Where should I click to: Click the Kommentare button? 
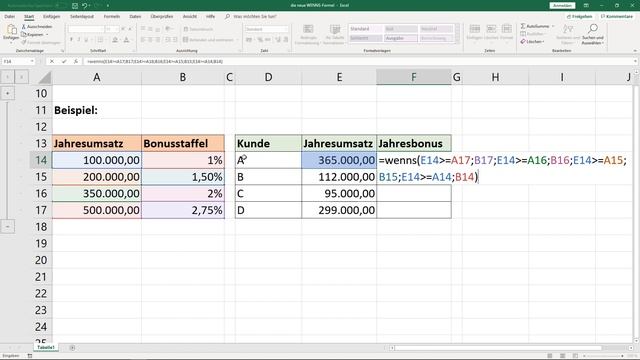(x=616, y=17)
